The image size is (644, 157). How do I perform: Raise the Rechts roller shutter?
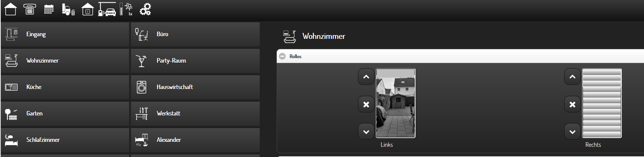[x=572, y=77]
